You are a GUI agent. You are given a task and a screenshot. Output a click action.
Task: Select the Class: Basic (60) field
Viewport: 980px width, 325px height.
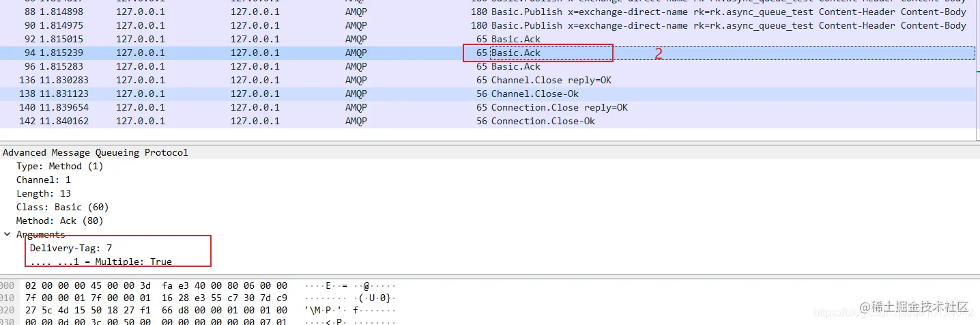(x=63, y=207)
